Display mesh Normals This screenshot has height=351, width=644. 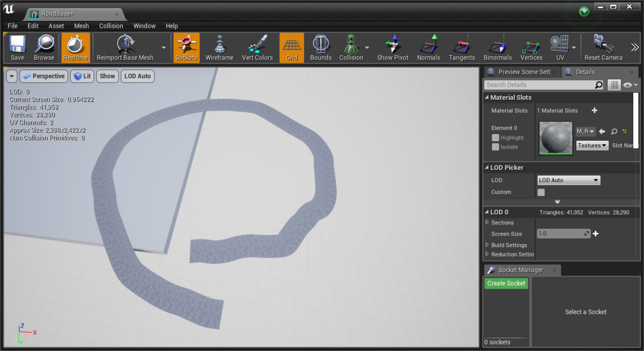click(429, 48)
